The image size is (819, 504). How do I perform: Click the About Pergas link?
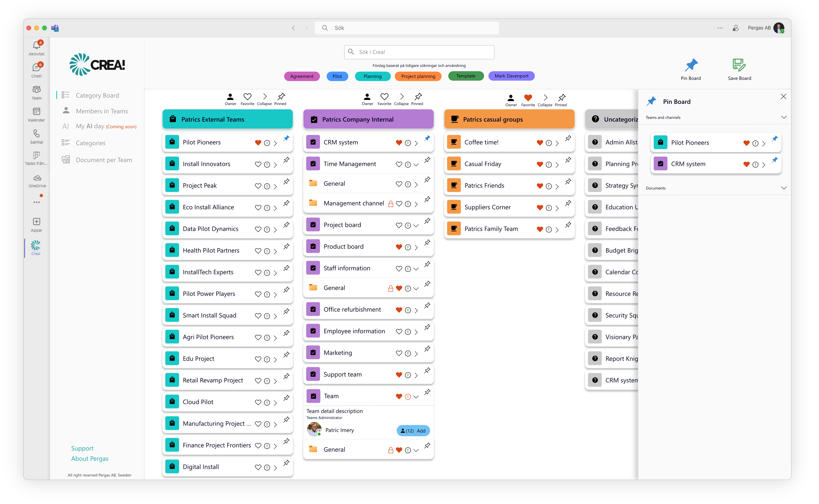[90, 459]
